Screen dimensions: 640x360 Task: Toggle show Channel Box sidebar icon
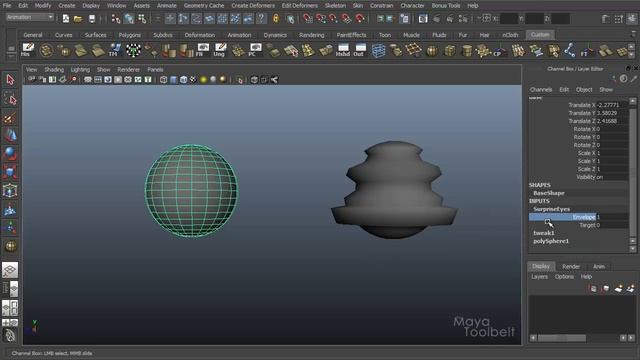632,19
